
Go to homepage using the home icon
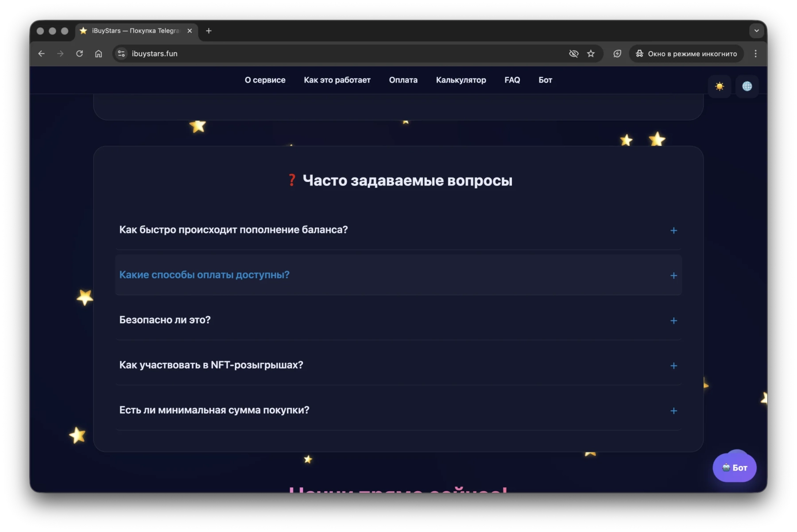click(99, 54)
